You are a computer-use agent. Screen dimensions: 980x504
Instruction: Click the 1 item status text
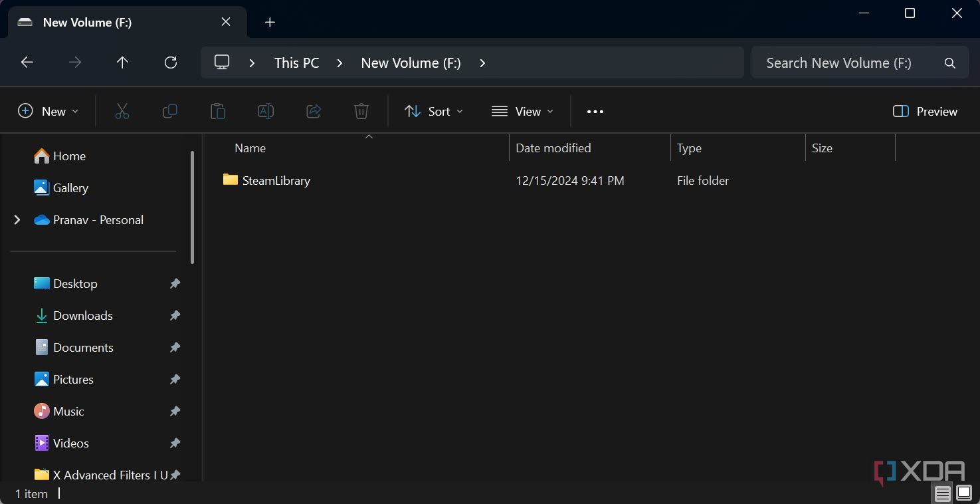click(32, 493)
